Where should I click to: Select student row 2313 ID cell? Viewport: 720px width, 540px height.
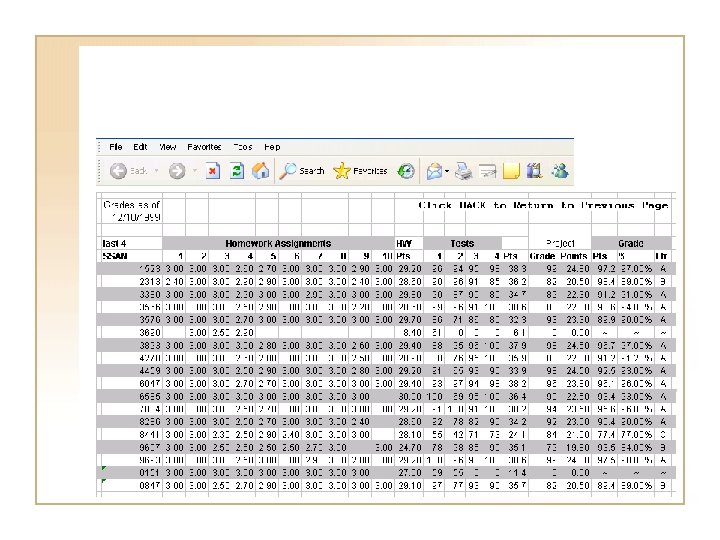[131, 281]
